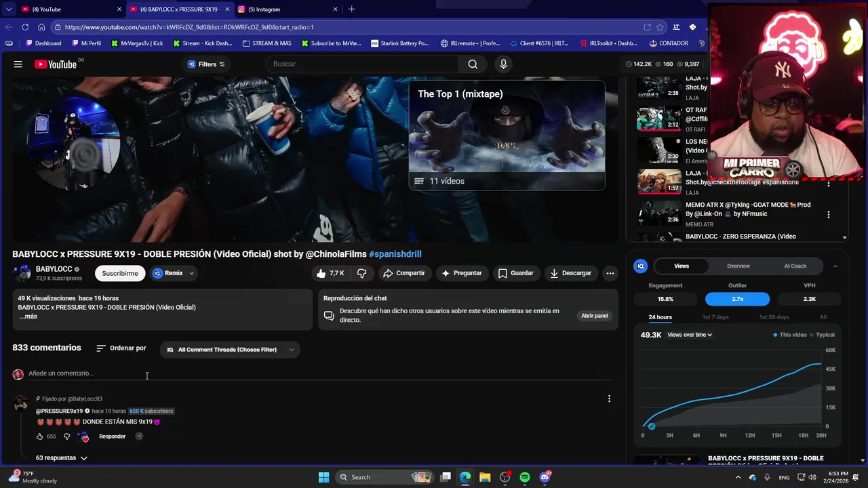
Task: Share the video via Compartir
Action: [x=404, y=273]
